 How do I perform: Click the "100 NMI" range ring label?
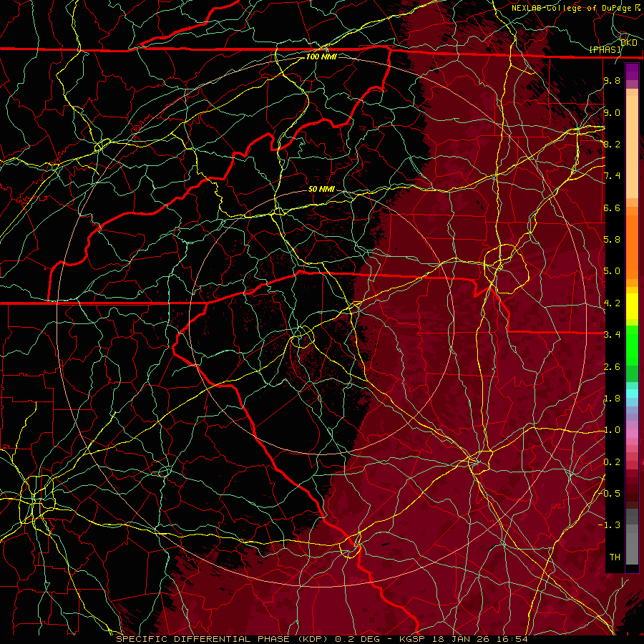pos(321,57)
